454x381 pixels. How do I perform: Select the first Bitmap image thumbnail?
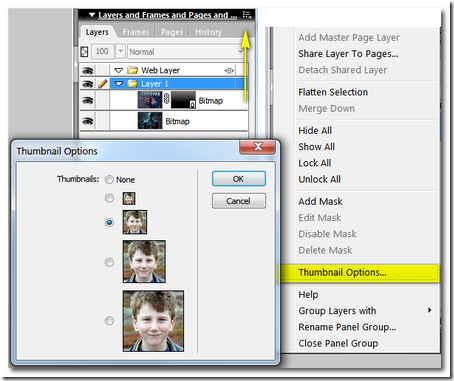(x=150, y=100)
